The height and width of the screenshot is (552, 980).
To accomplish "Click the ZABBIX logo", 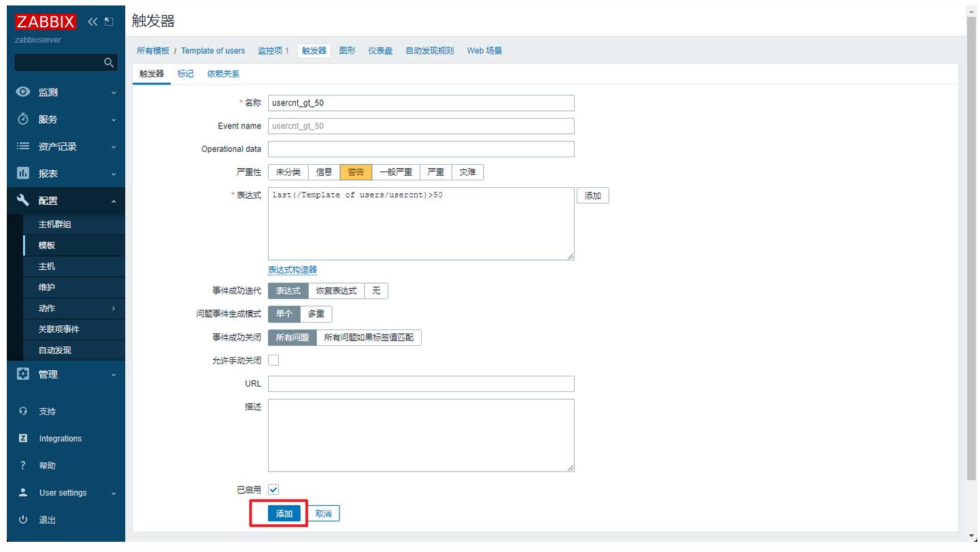I will 46,21.
